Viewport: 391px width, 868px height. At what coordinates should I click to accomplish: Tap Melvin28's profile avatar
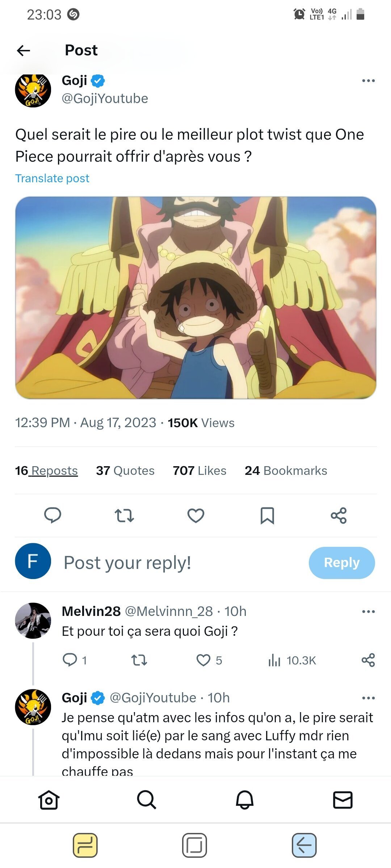[33, 621]
